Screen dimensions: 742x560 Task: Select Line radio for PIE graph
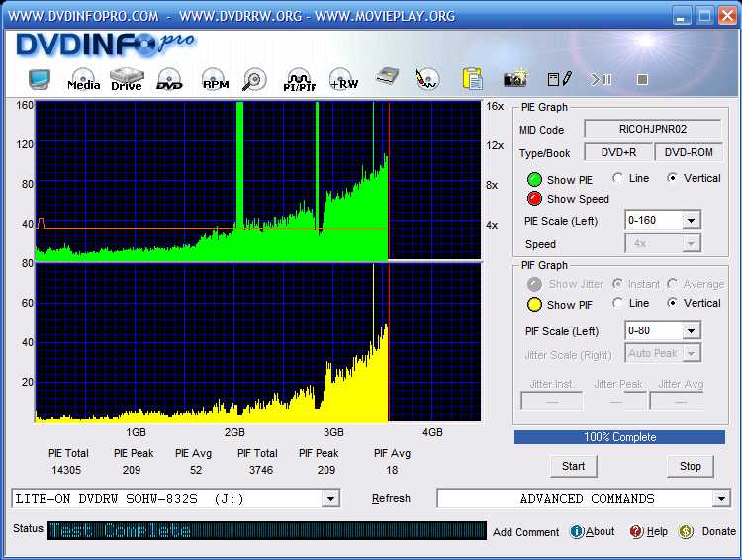click(x=618, y=178)
